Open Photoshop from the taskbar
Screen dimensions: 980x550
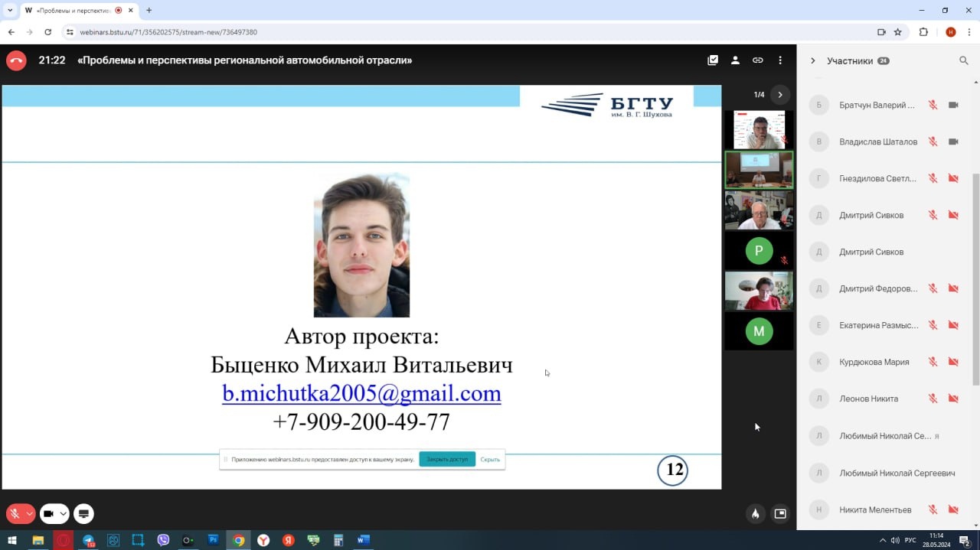pos(214,540)
